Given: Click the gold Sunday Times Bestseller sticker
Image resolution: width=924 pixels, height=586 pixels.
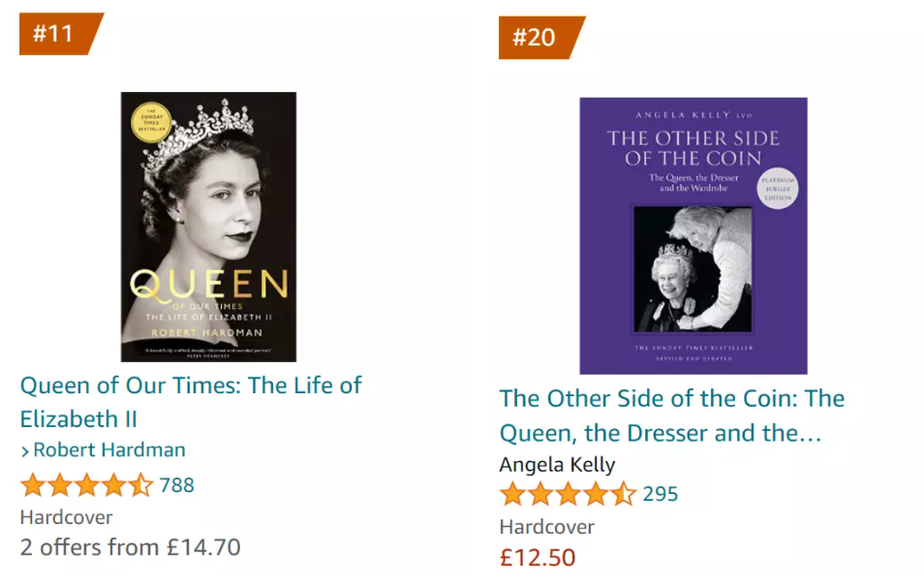Looking at the screenshot, I should coord(149,122).
